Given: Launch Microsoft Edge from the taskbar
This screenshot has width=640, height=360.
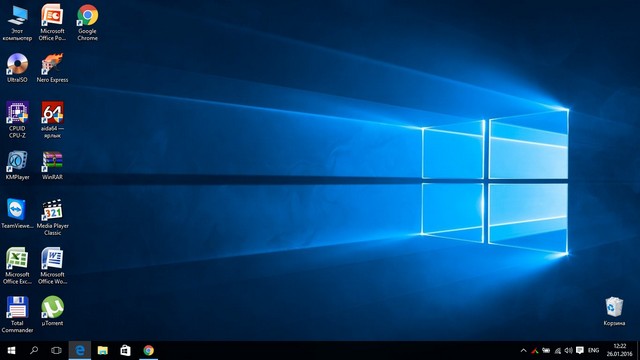Looking at the screenshot, I should [80, 350].
